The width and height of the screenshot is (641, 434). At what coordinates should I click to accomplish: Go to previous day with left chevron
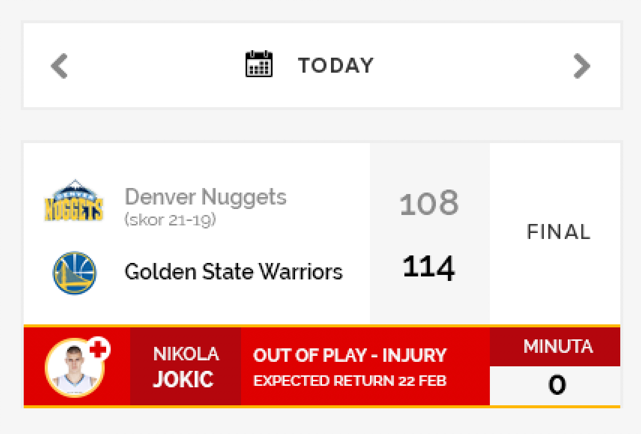[59, 66]
